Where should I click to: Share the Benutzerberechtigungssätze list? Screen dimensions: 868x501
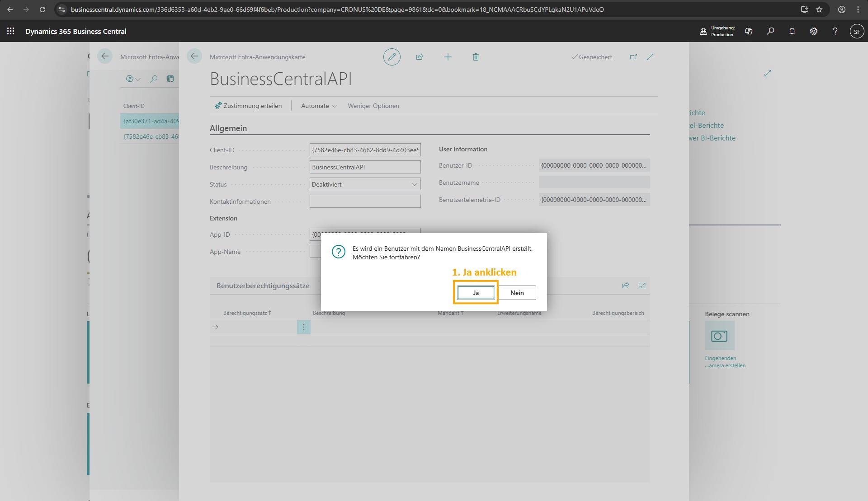[x=625, y=286]
